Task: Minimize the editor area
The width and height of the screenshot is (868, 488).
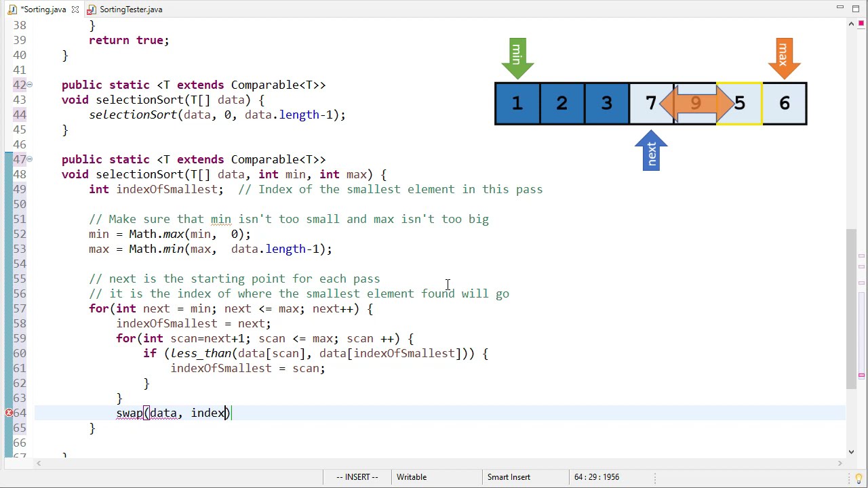Action: (x=840, y=7)
